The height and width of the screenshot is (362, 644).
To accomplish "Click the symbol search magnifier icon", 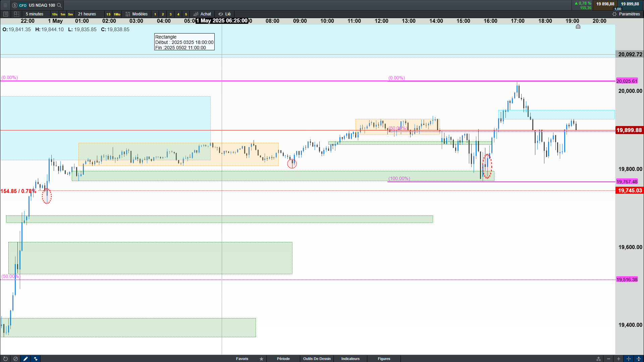I will 59,5.
